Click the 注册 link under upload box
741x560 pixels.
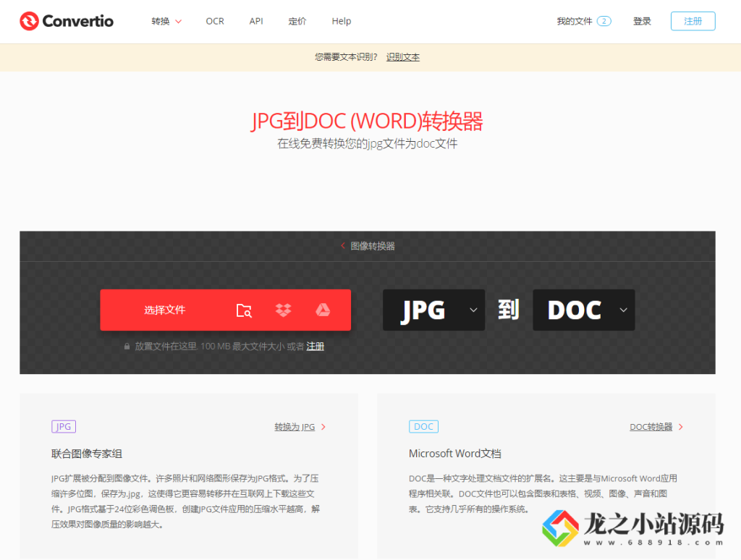click(x=316, y=346)
